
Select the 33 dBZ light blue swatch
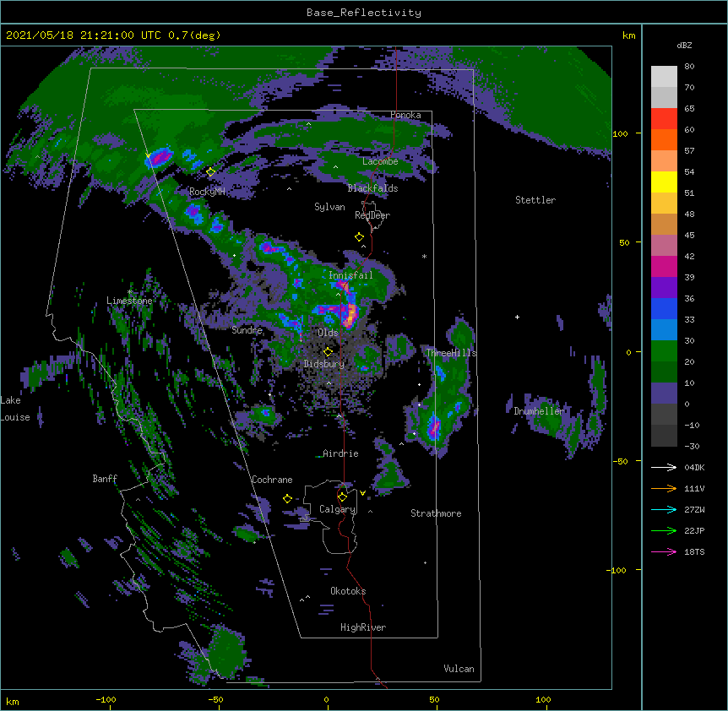[x=664, y=329]
